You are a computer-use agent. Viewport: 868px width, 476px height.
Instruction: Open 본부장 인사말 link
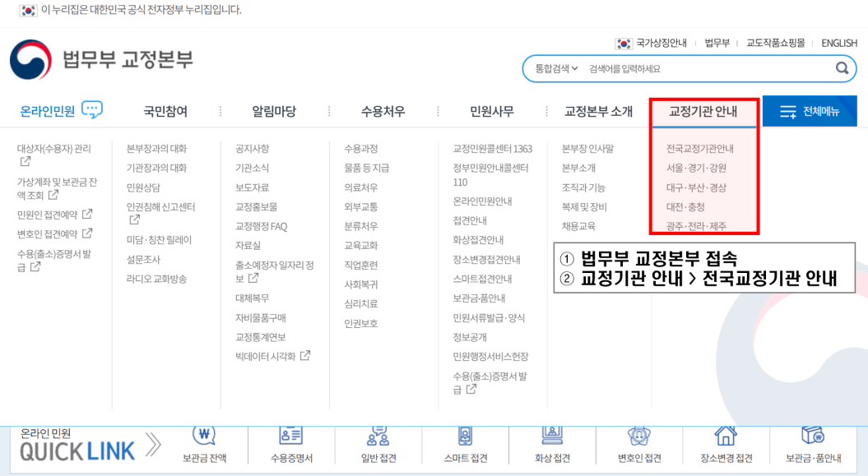click(587, 149)
